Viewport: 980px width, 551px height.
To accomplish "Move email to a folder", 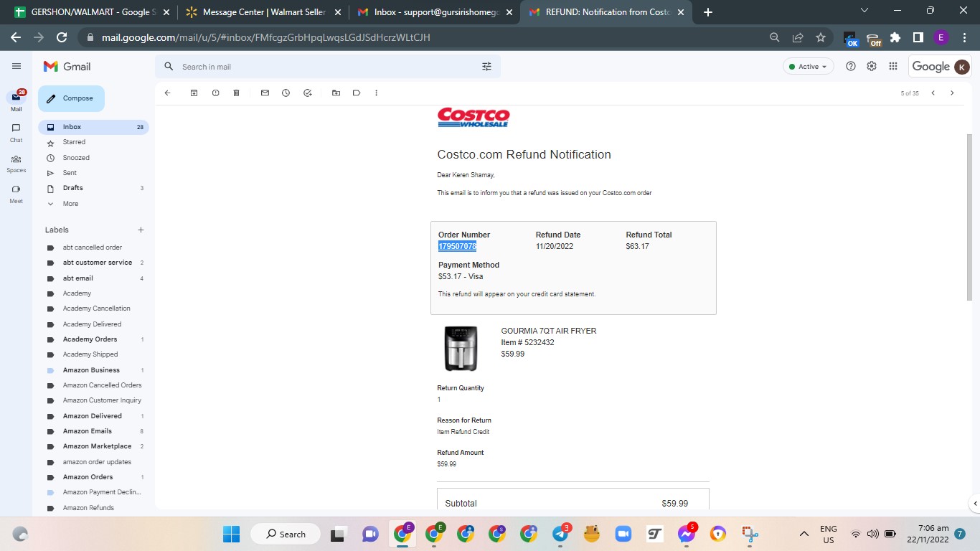I will 336,93.
